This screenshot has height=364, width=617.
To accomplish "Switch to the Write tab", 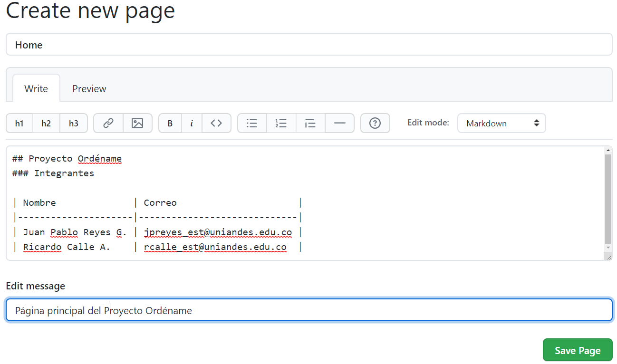I will tap(36, 88).
